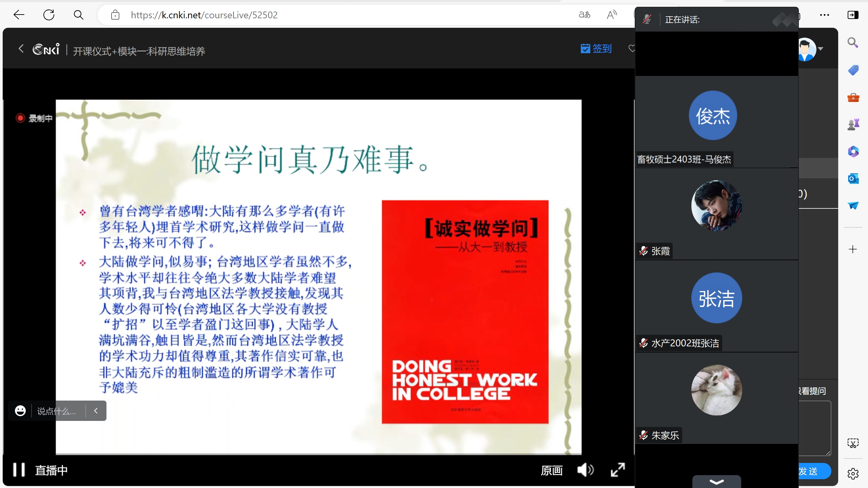Screen dimensions: 868x488
Task: Open the emoji picker beside the chat box
Action: pyautogui.click(x=20, y=411)
